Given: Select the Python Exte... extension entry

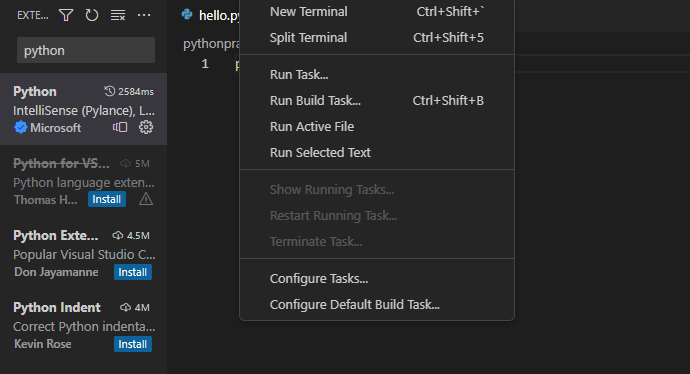Looking at the screenshot, I should coord(84,253).
